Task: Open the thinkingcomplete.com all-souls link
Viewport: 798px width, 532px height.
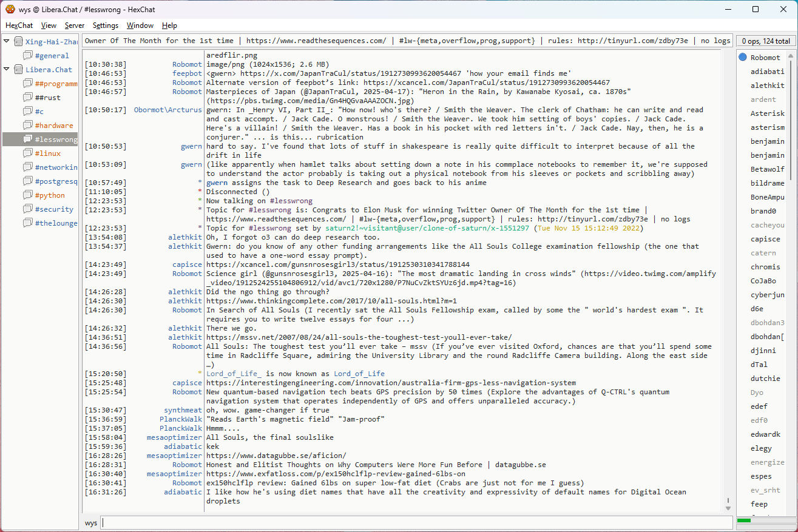Action: [331, 301]
